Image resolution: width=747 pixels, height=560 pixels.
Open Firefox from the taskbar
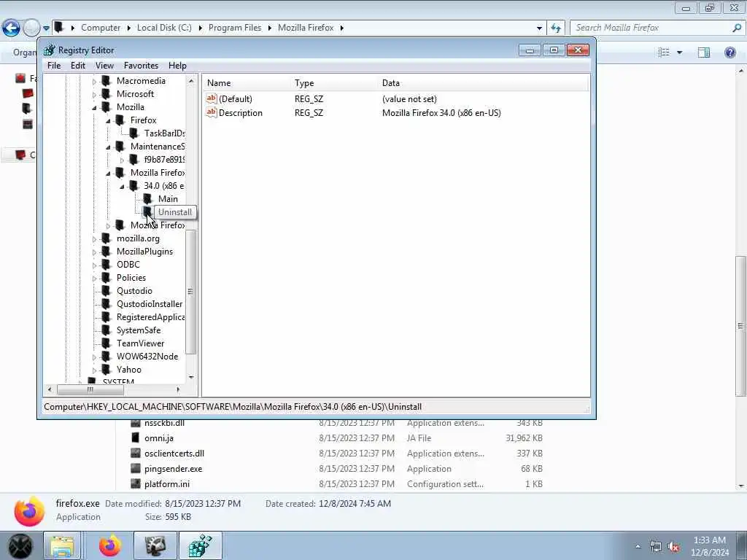(x=109, y=545)
